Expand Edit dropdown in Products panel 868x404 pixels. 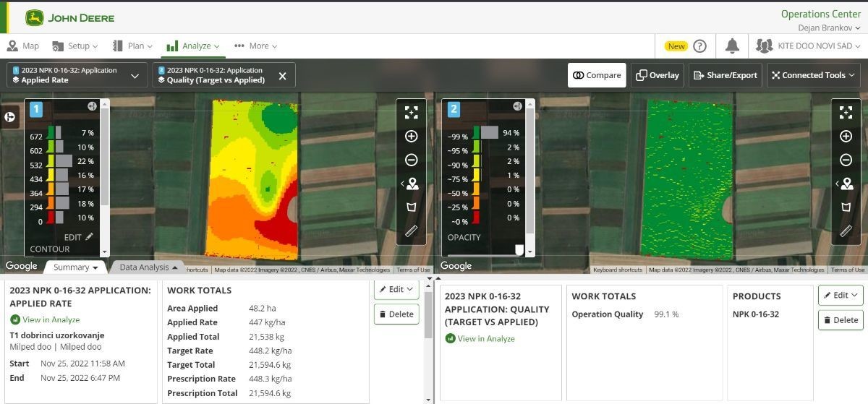[841, 295]
